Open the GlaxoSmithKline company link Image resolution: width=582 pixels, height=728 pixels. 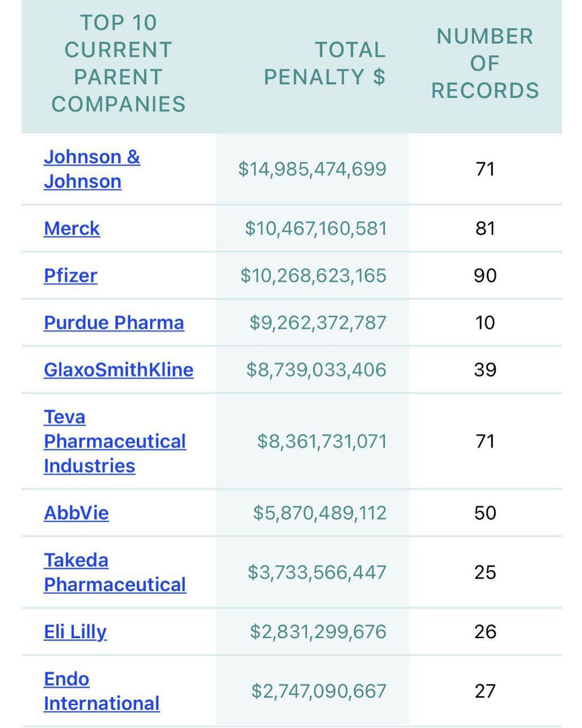118,370
